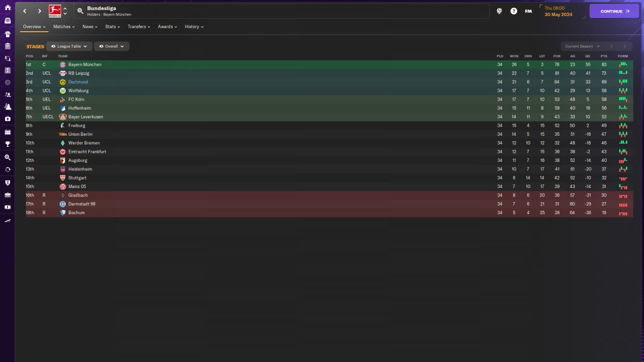The height and width of the screenshot is (362, 644).
Task: Open the Schedule calendar icon
Action: pos(8,132)
